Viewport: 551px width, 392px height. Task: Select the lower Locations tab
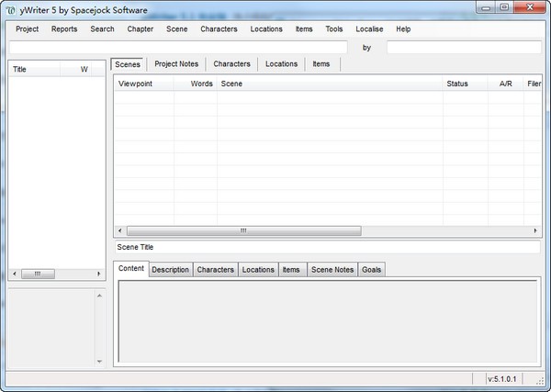258,270
